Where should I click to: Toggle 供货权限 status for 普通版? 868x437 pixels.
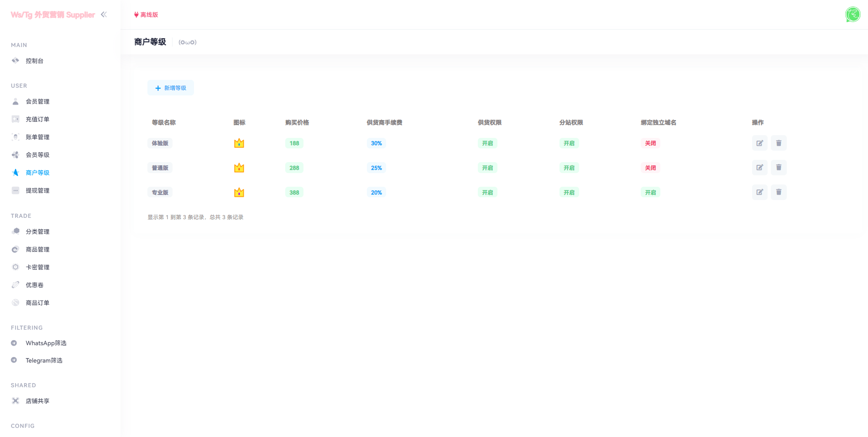click(487, 168)
